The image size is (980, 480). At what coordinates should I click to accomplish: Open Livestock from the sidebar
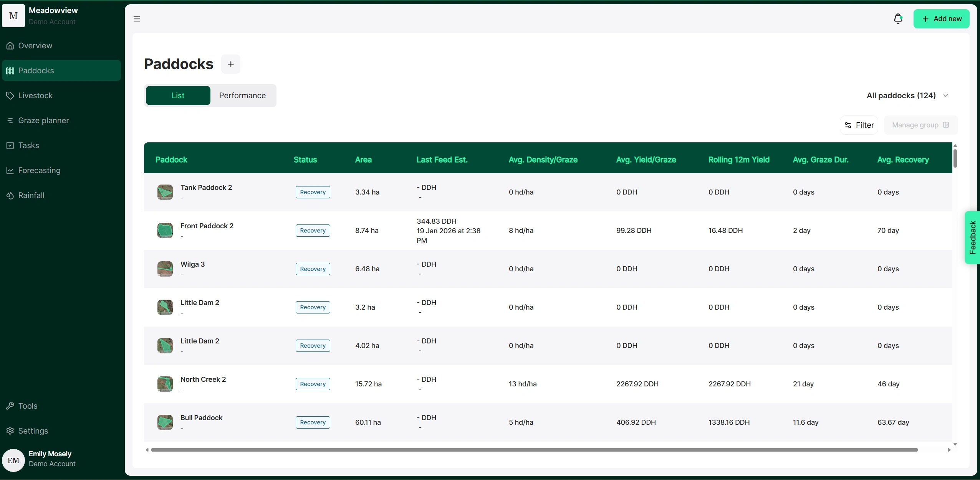35,96
